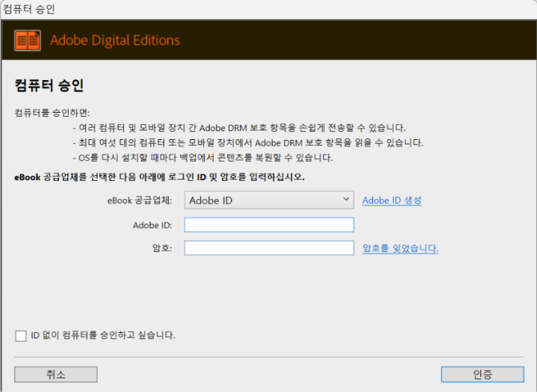The width and height of the screenshot is (537, 392).
Task: Click the 인증 button
Action: [x=483, y=374]
